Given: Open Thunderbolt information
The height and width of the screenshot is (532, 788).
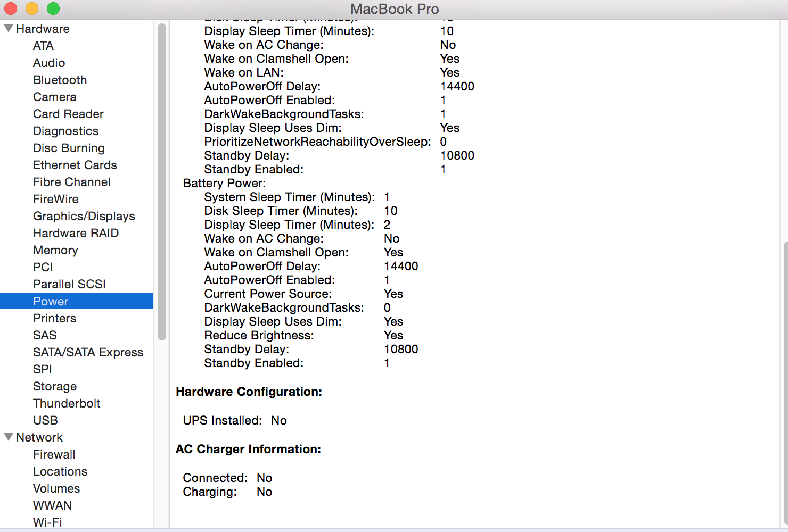Looking at the screenshot, I should [x=67, y=403].
